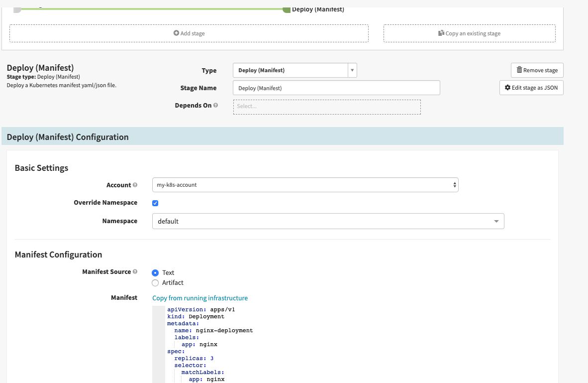Select the Artifact manifest source radio

[155, 283]
